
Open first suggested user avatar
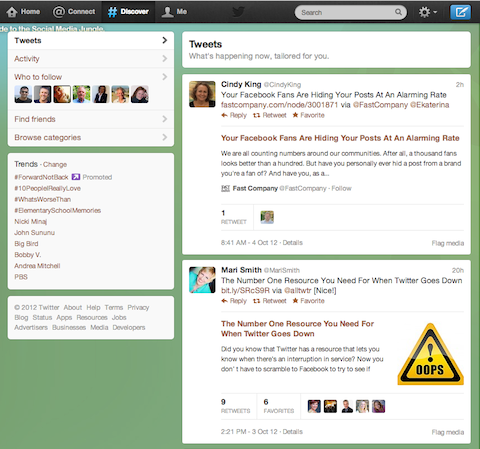click(x=23, y=94)
